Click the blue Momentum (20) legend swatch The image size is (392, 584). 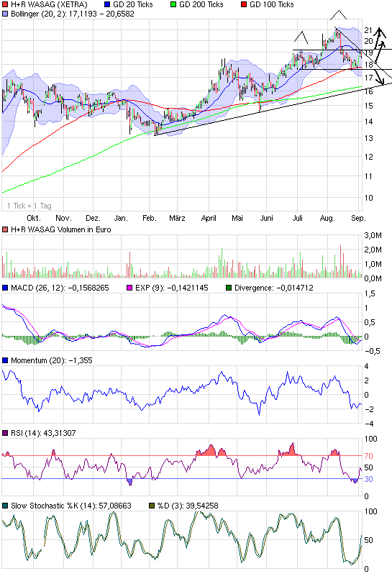tap(5, 360)
